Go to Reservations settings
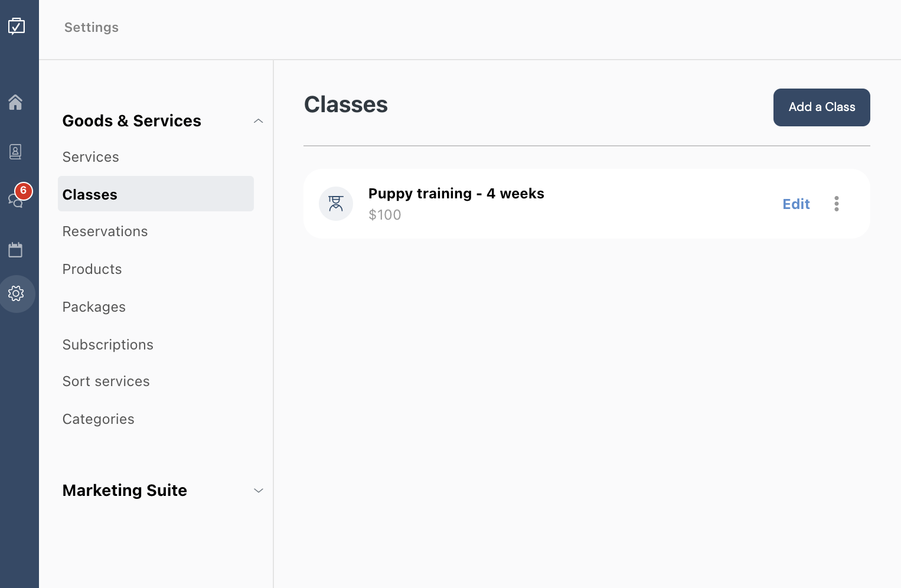Screen dimensions: 901x588 (105, 231)
